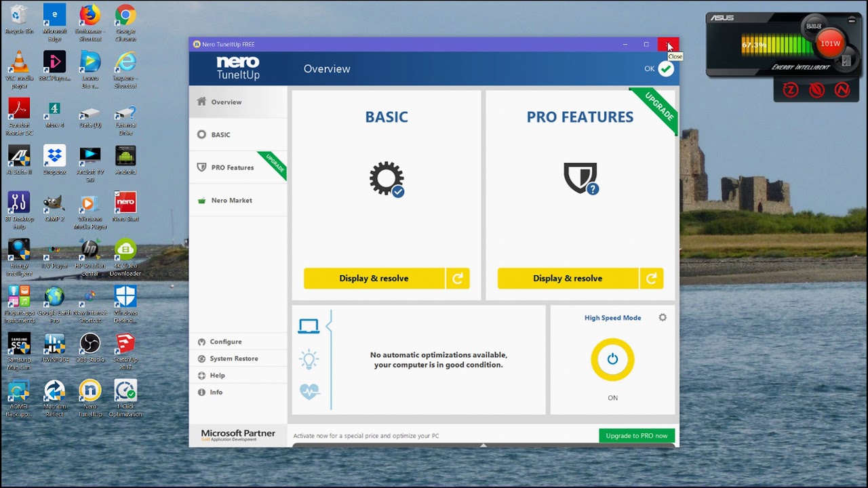Screen dimensions: 868x488
Task: Click the ASUS widget checklist settings icon
Action: tap(846, 61)
